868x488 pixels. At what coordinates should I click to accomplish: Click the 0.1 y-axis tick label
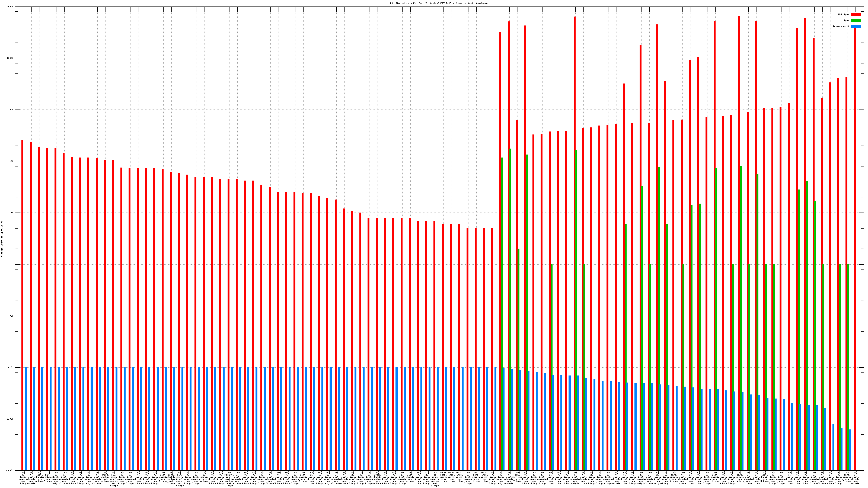pyautogui.click(x=12, y=316)
